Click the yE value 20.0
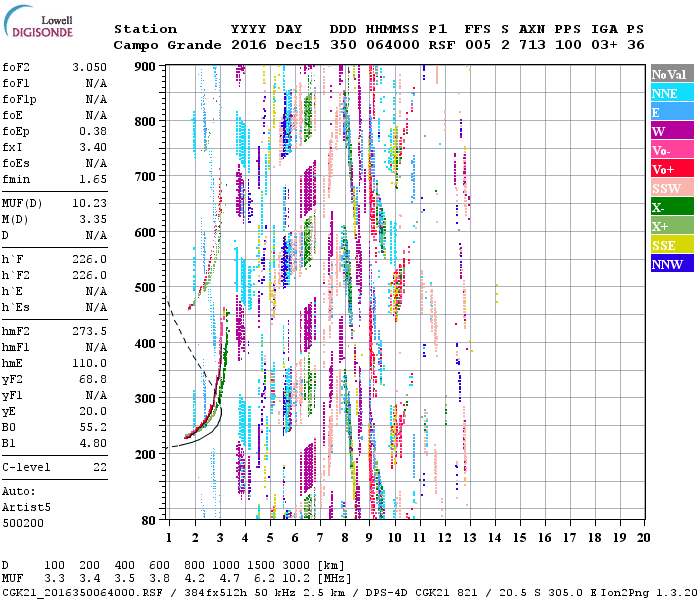 93,411
